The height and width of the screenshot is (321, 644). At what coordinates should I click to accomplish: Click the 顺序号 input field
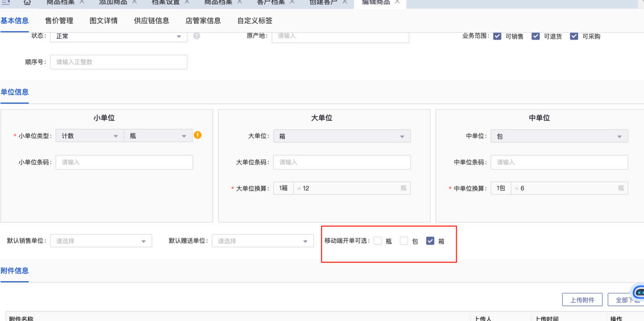pyautogui.click(x=119, y=62)
